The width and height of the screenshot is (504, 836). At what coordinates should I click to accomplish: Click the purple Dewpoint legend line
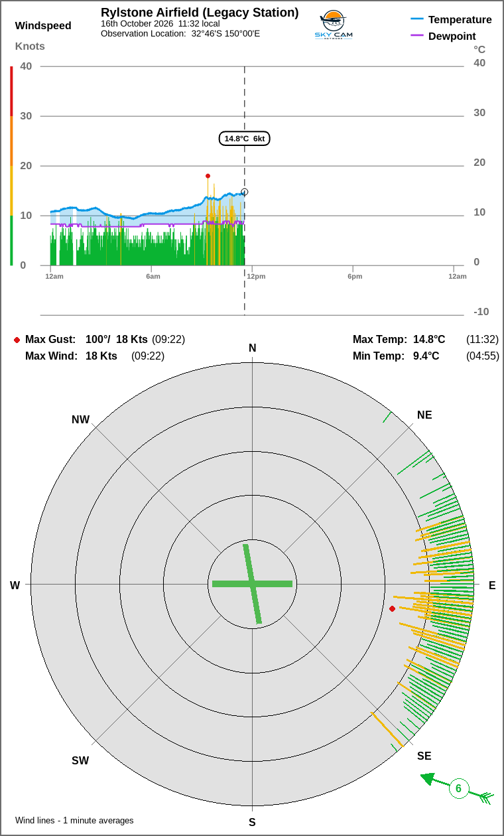pos(417,36)
